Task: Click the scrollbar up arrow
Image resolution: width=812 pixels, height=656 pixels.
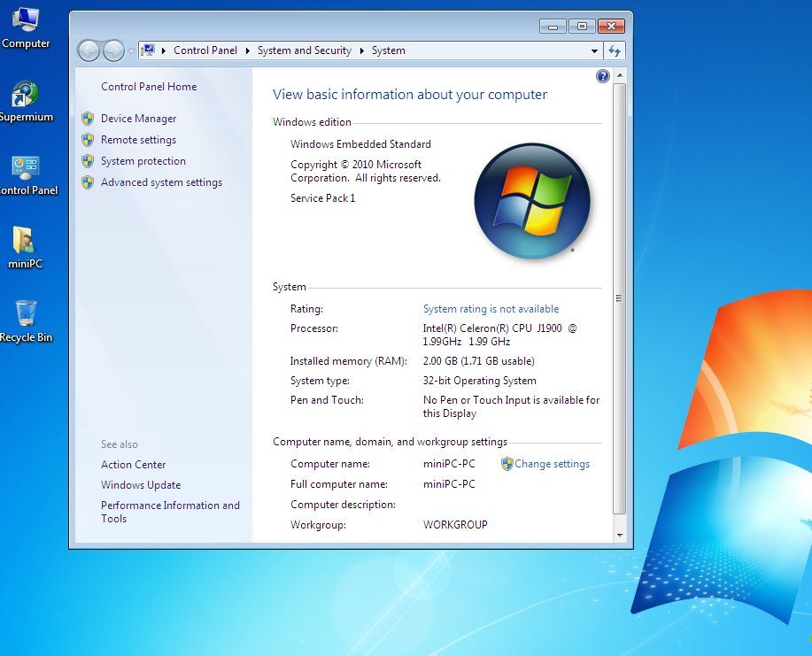Action: [x=619, y=75]
